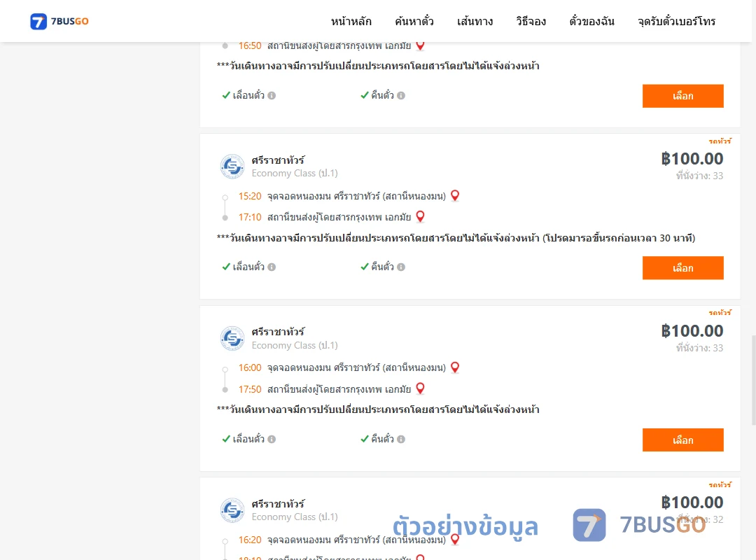Image resolution: width=756 pixels, height=560 pixels.
Task: Click Economy Class (ป.1) in 16:00 card
Action: [x=295, y=345]
